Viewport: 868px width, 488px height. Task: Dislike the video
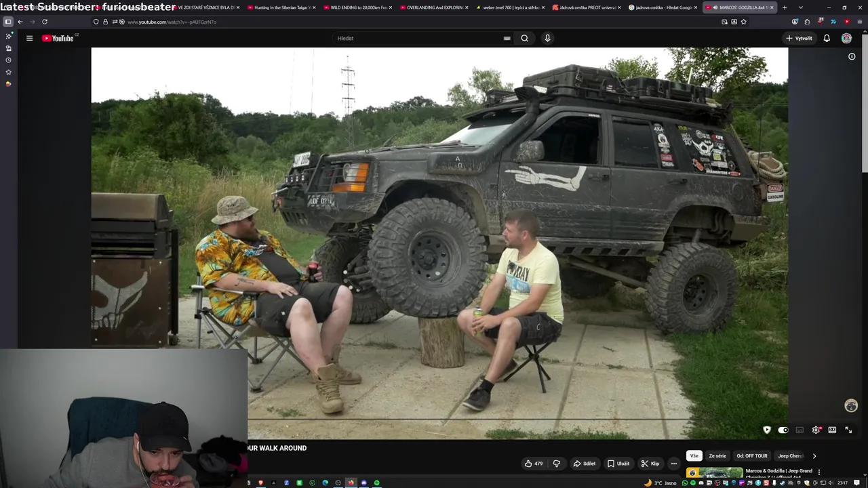(557, 464)
